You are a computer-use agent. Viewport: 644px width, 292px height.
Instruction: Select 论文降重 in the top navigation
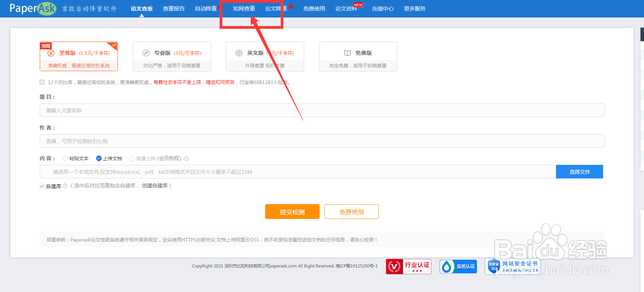(276, 9)
